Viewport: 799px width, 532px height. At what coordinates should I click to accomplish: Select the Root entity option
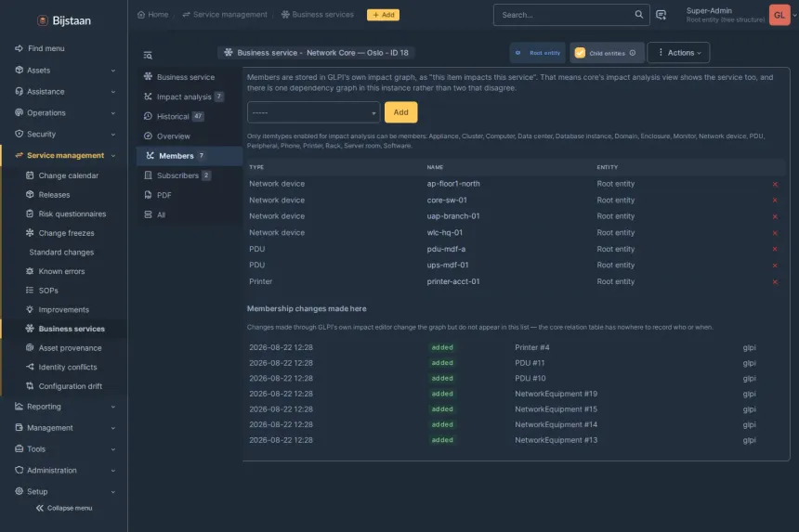pyautogui.click(x=538, y=53)
